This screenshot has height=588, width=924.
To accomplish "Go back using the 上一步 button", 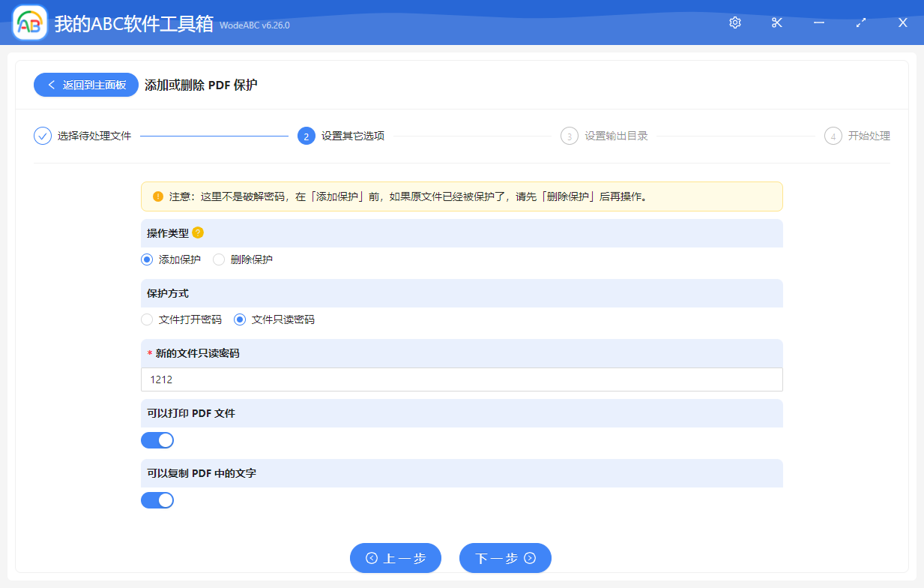I will tap(396, 558).
